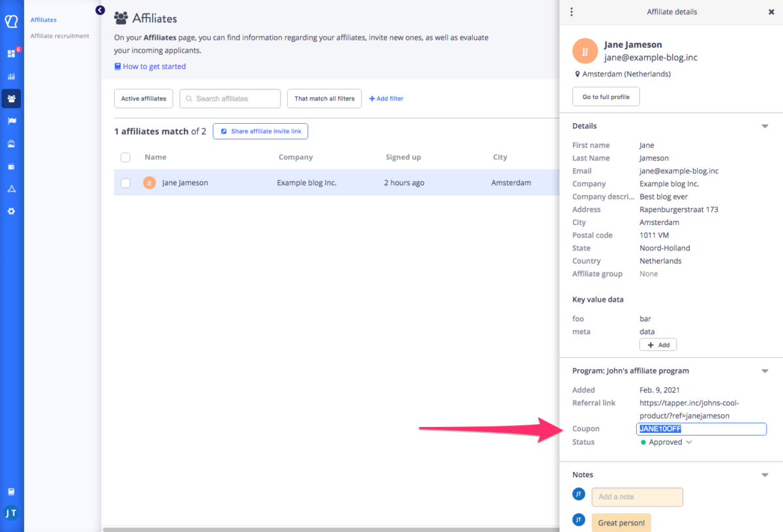Collapse the Notes section
The image size is (783, 532).
tap(764, 474)
